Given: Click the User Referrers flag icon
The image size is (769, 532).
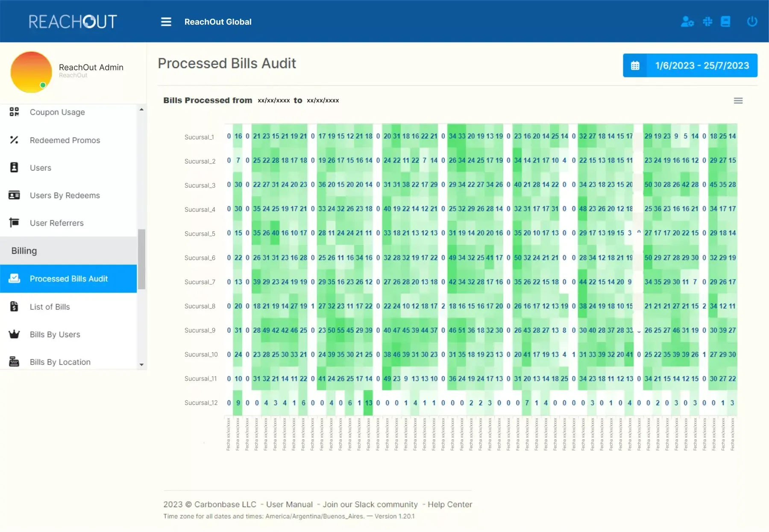Looking at the screenshot, I should tap(14, 223).
